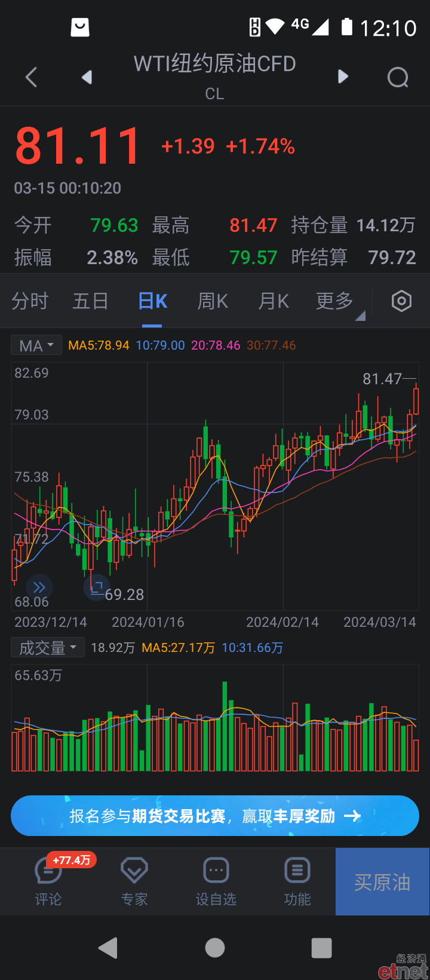Expand the 更多 more periods dropdown
Image resolution: width=430 pixels, height=980 pixels.
[339, 302]
